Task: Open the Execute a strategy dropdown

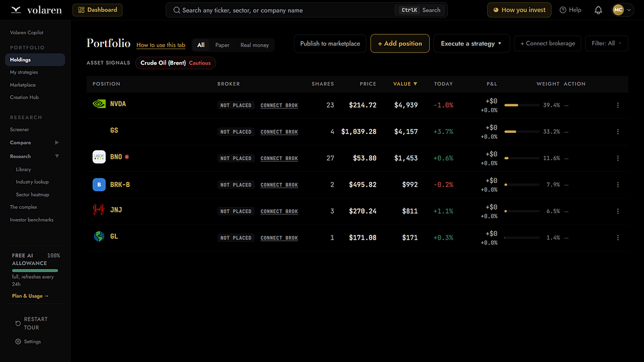Action: [x=471, y=43]
